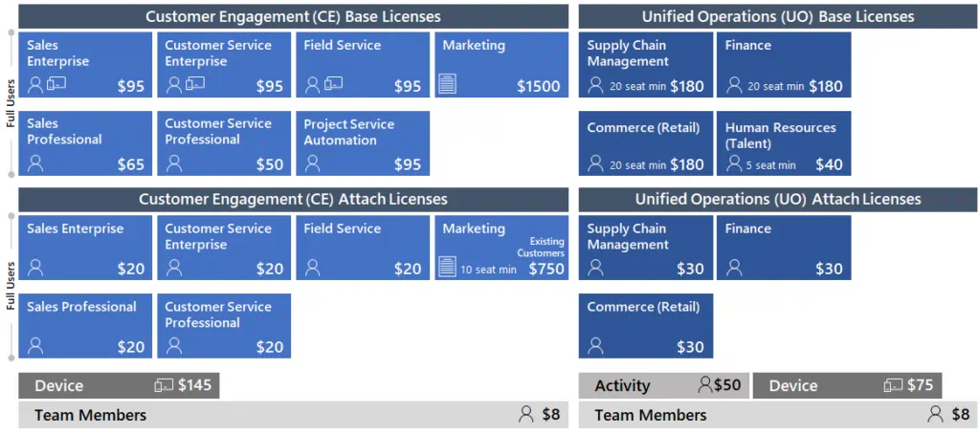Click the $65 Sales Professional price
The height and width of the screenshot is (434, 980).
pyautogui.click(x=130, y=164)
